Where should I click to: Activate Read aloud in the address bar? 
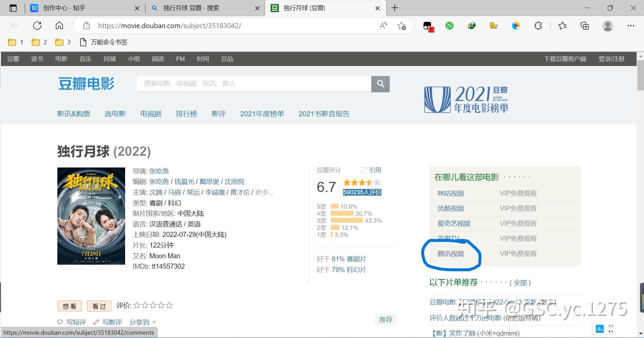383,25
